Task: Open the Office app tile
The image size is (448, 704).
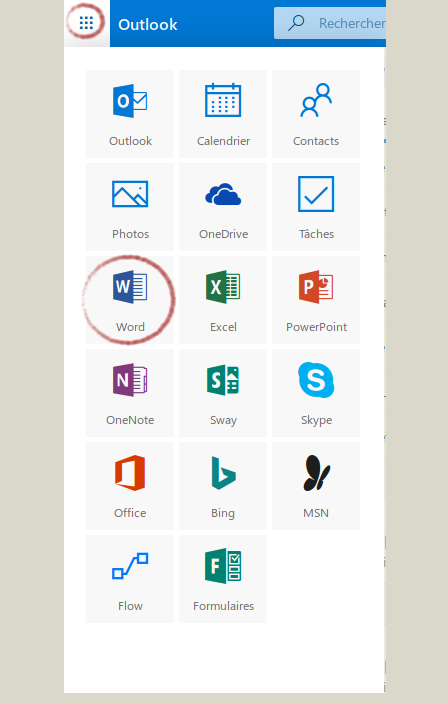Action: (130, 485)
